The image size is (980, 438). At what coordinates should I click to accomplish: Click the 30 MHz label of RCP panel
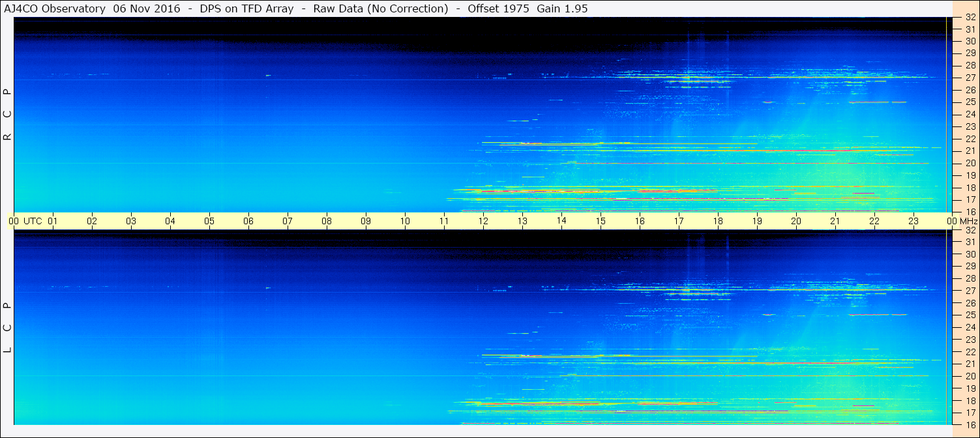point(970,41)
